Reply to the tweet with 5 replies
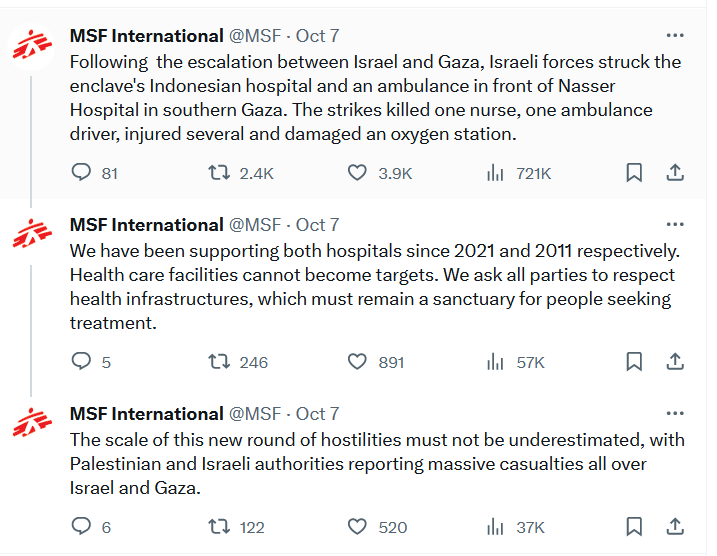Image resolution: width=717 pixels, height=556 pixels. 82,361
